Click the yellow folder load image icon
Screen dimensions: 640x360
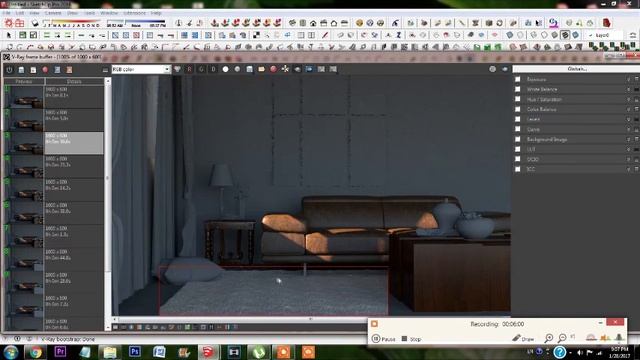click(261, 69)
